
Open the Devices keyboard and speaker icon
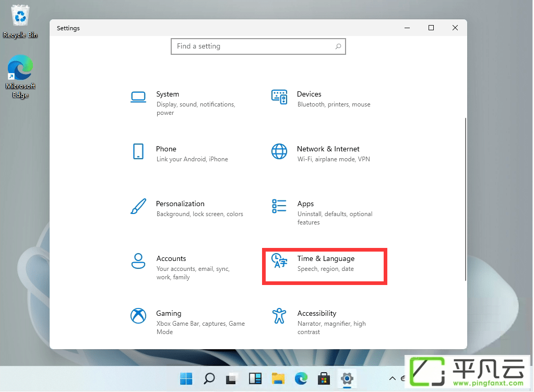pos(279,97)
